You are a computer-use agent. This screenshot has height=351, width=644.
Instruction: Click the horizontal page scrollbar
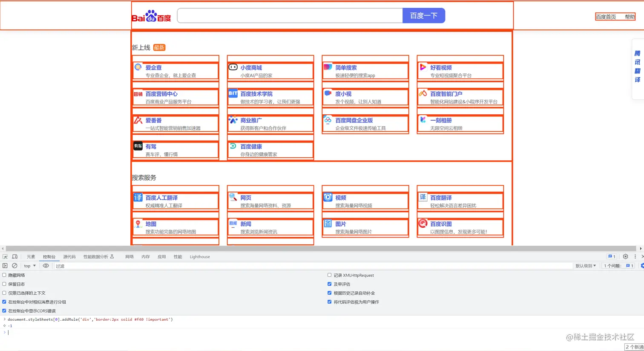(x=321, y=248)
